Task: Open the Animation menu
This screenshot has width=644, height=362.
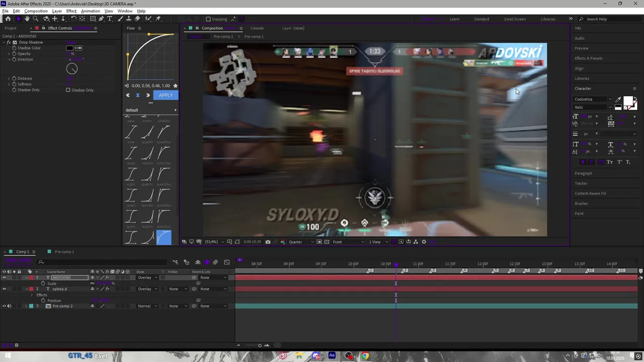Action: point(90,11)
